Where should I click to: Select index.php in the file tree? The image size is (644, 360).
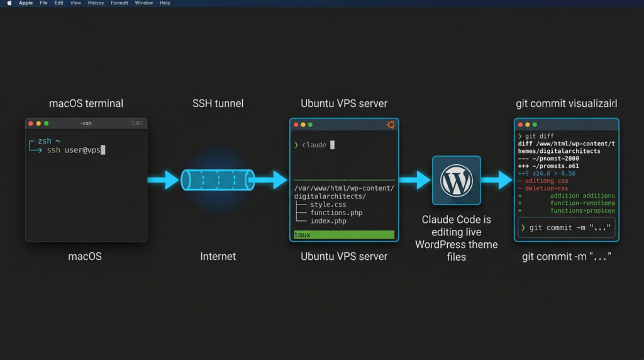tap(328, 221)
